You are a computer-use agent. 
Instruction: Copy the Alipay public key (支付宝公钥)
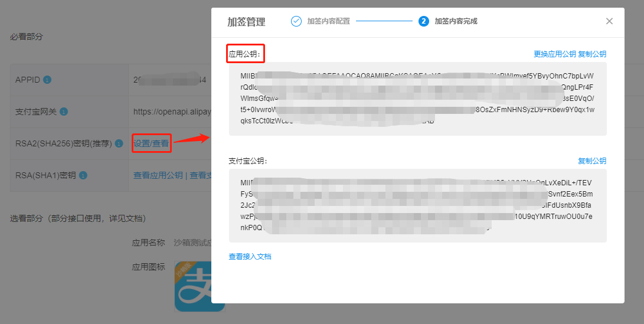pos(592,161)
